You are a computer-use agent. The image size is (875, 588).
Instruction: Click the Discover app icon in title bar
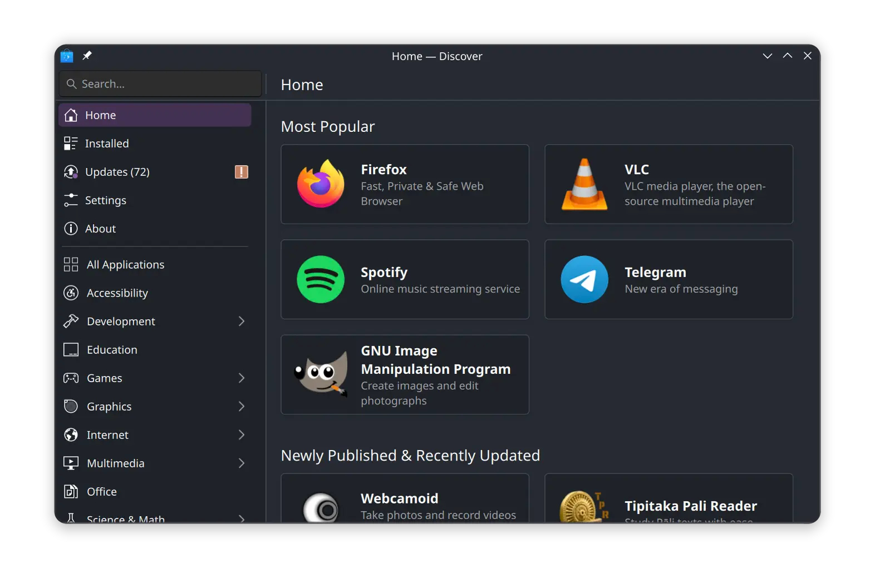[x=67, y=56]
